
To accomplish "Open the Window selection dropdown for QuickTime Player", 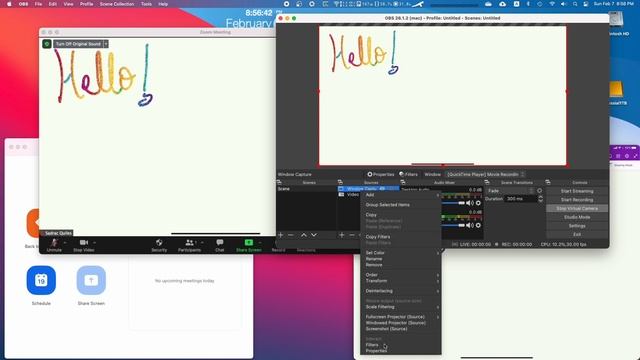I will tap(485, 174).
